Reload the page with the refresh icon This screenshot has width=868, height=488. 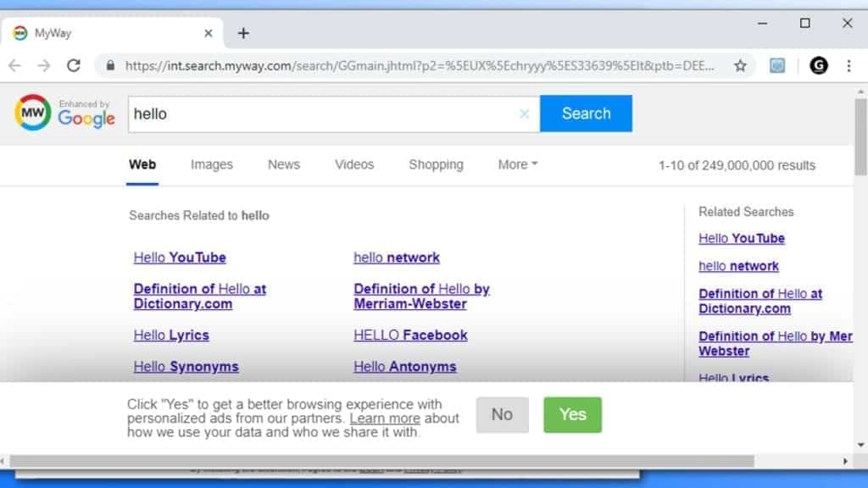coord(74,66)
